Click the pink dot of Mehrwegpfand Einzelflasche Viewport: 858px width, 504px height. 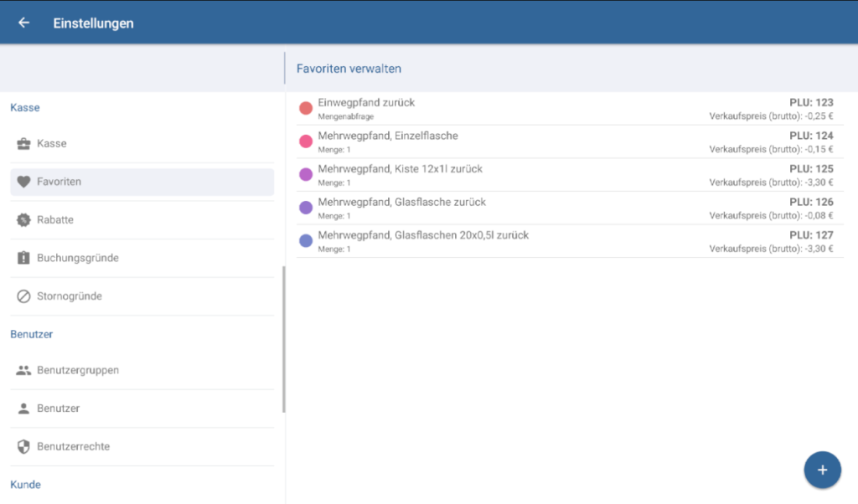[306, 141]
